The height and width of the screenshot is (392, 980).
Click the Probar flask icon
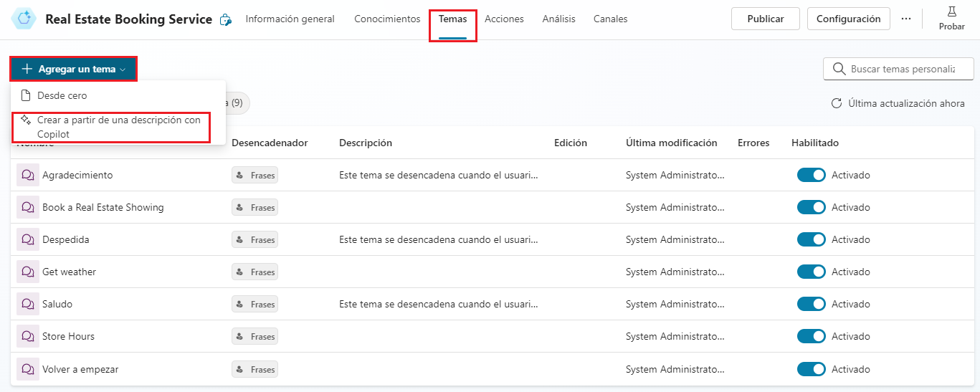click(951, 11)
